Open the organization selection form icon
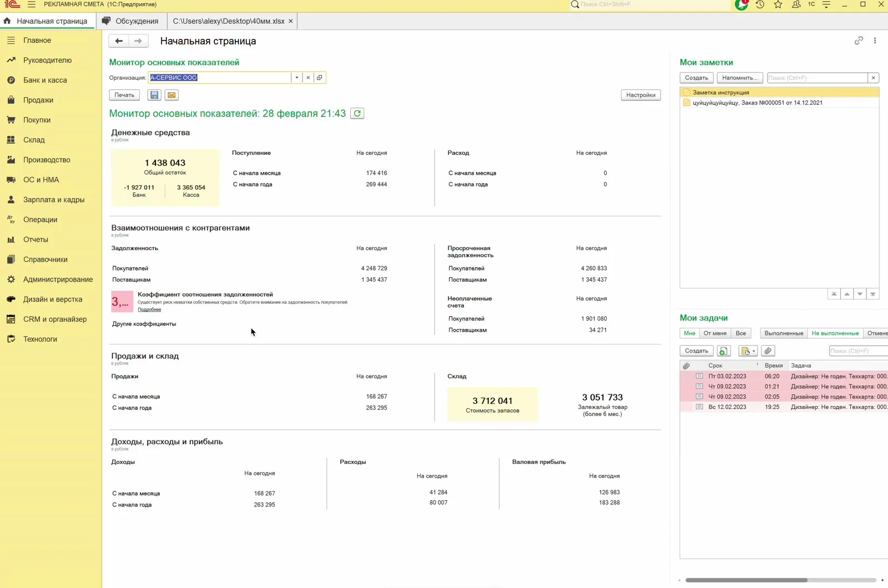888x588 pixels. click(320, 78)
